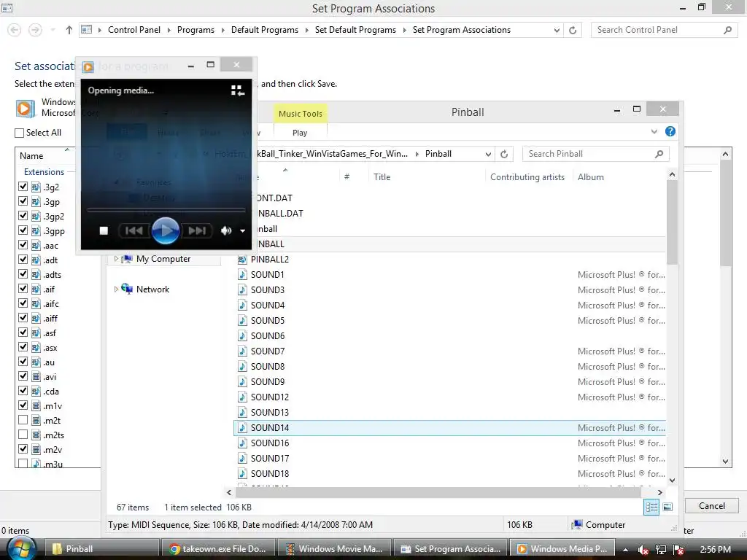Image resolution: width=747 pixels, height=560 pixels.
Task: Open Pinball address bar history dropdown
Action: pos(488,154)
